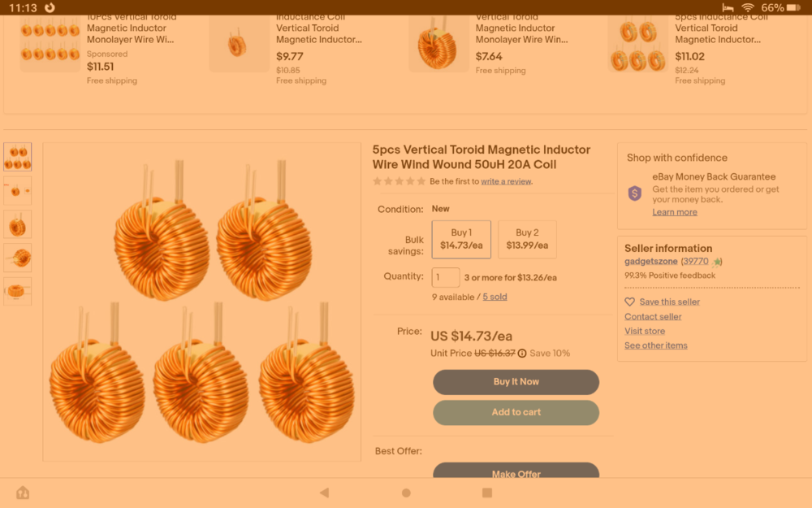Tap the money back guarantee shield icon
Image resolution: width=812 pixels, height=508 pixels.
(634, 193)
